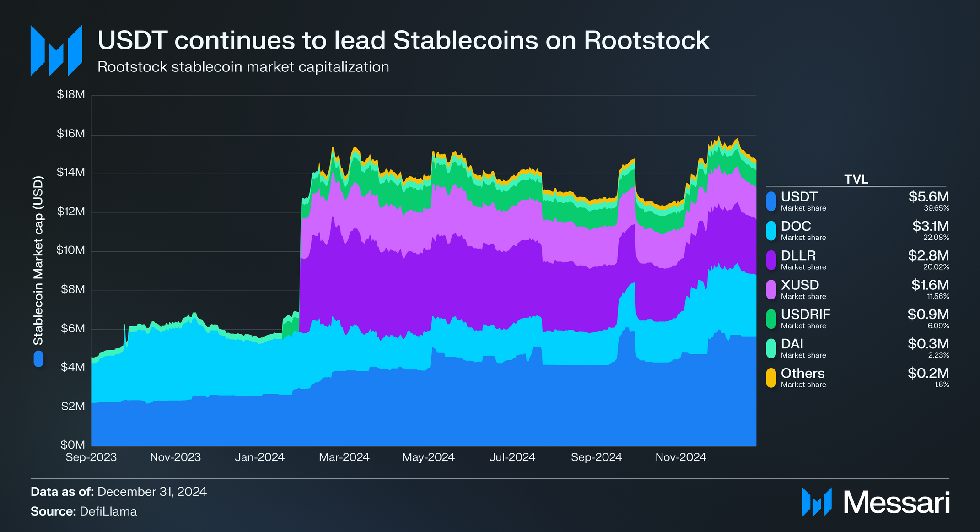The image size is (980, 532).
Task: Click the USDRIF green legend swatch
Action: click(x=771, y=319)
